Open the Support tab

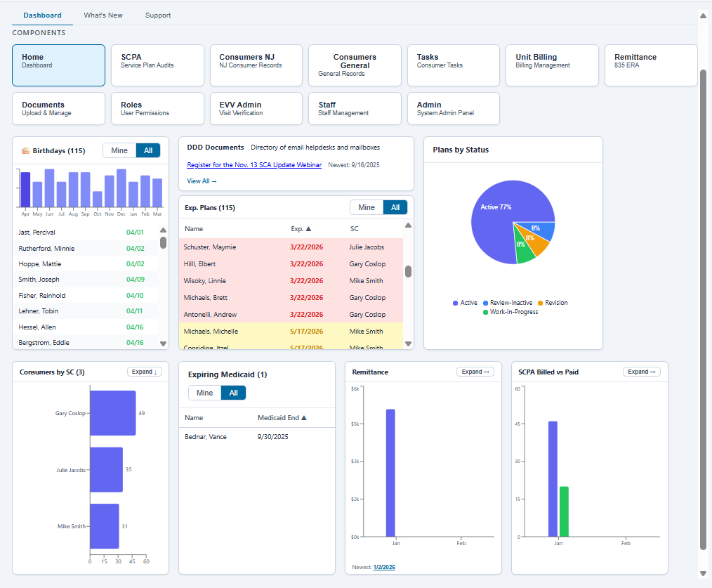click(157, 15)
